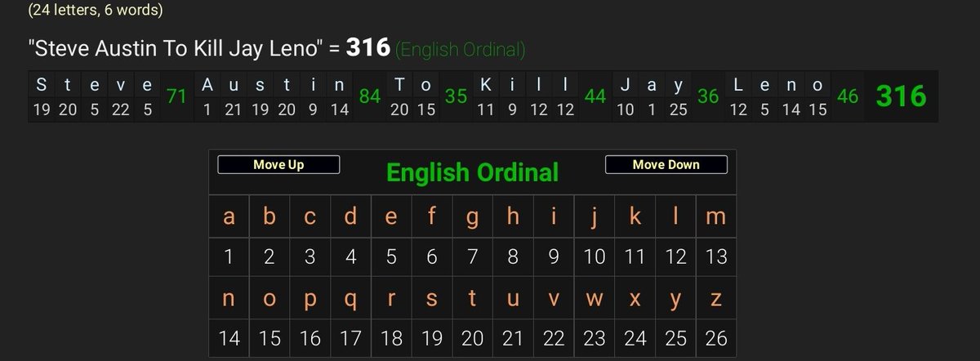Click value 10 under letter j in chart
980x361 pixels.
coord(595,256)
